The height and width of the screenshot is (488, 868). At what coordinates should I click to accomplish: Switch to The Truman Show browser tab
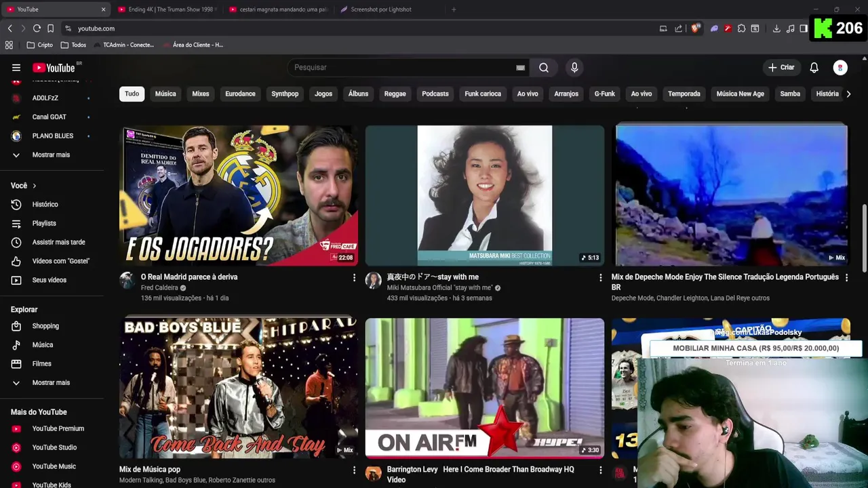click(166, 9)
